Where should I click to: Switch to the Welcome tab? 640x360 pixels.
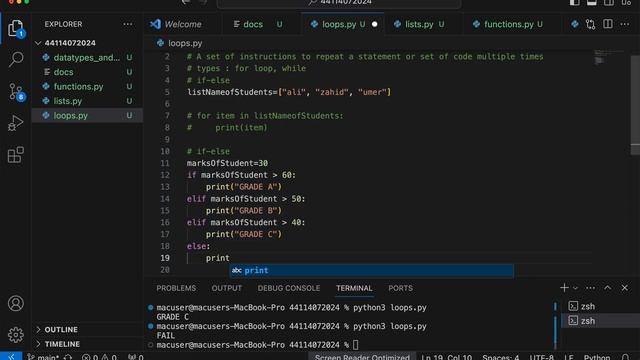(x=183, y=24)
